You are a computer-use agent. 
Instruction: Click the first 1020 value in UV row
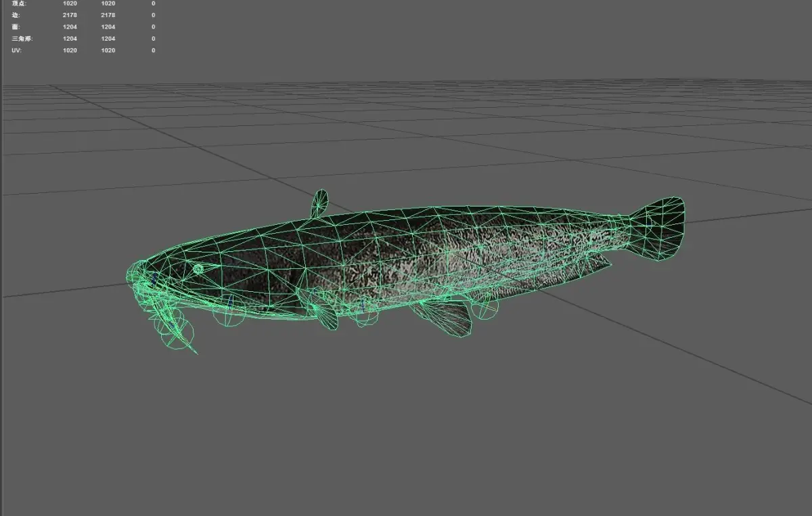click(70, 50)
